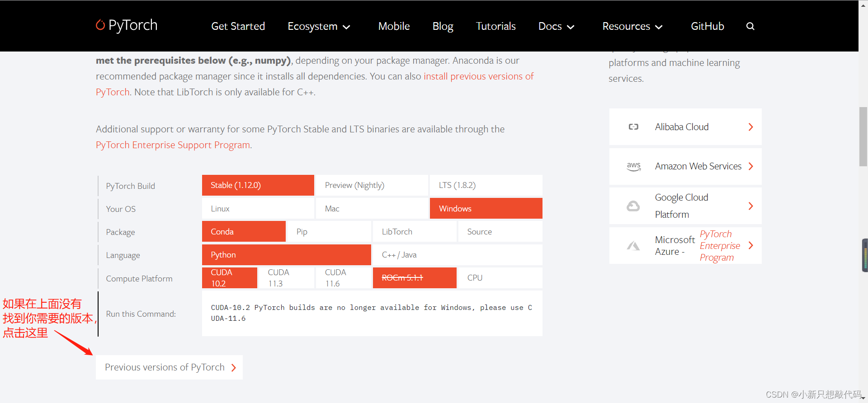Open Mobile in navigation bar
This screenshot has width=868, height=403.
pyautogui.click(x=394, y=26)
